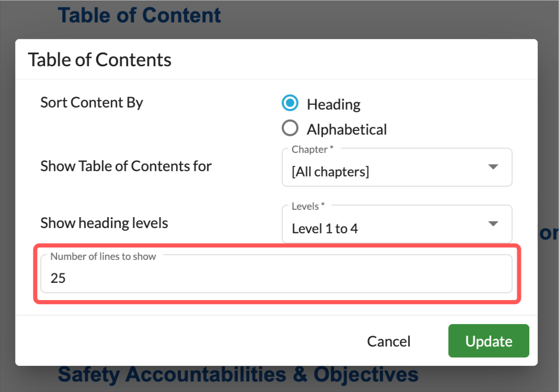
Task: Click the Table of Content page heading behind dialog
Action: click(139, 15)
